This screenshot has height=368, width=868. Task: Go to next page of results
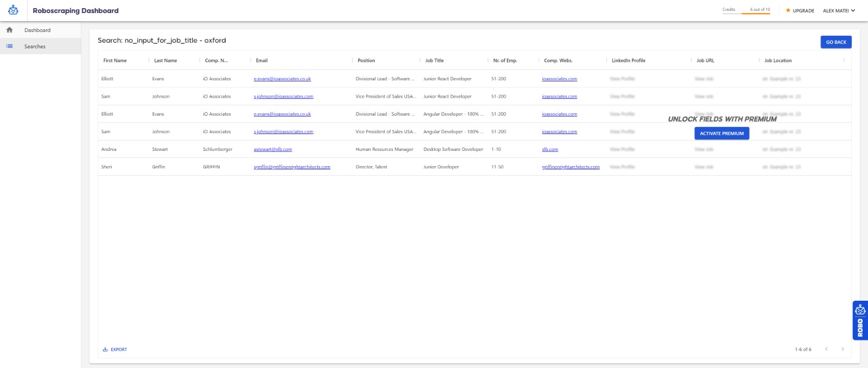click(843, 349)
